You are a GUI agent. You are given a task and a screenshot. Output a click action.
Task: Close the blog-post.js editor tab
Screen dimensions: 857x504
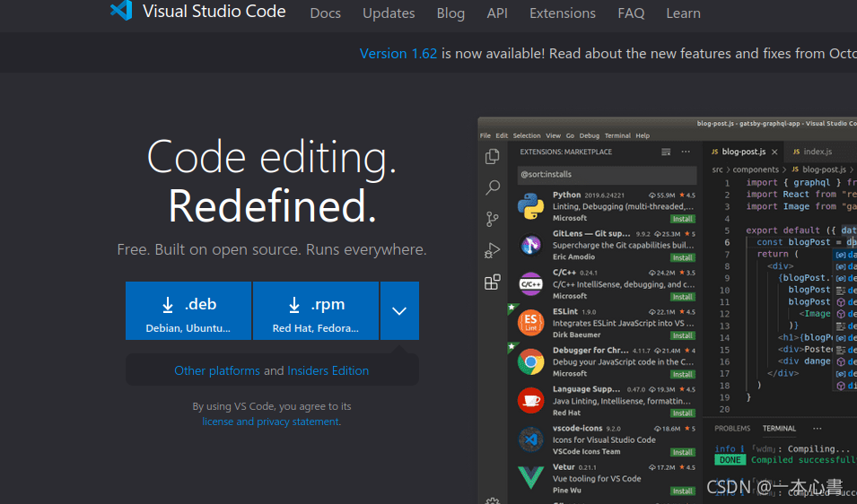point(774,152)
